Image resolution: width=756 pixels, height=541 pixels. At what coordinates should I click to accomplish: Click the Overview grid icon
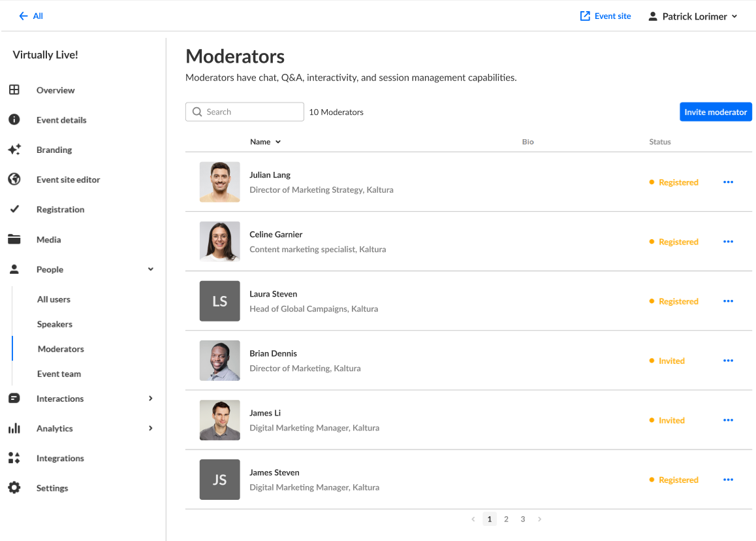14,90
